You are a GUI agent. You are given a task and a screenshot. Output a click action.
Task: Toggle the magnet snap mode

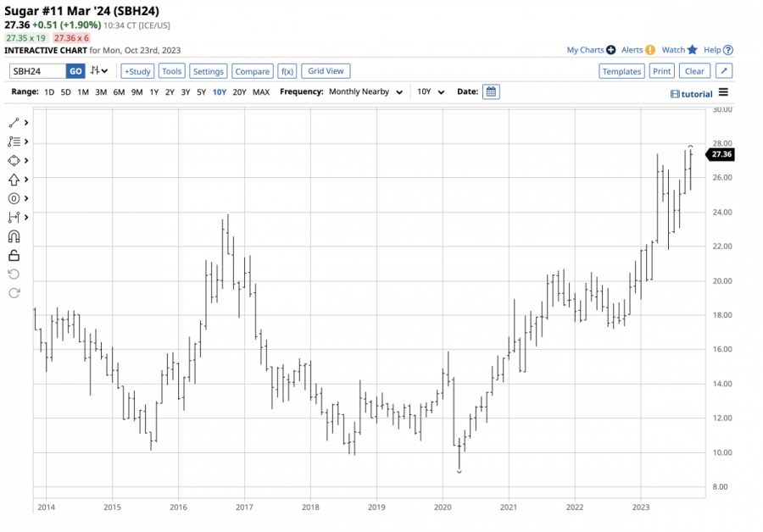click(14, 236)
